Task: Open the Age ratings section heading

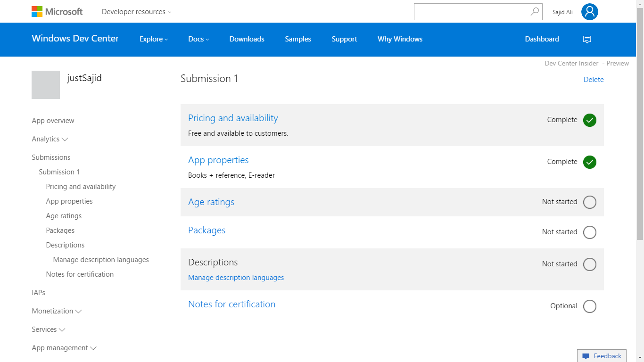Action: pos(211,202)
